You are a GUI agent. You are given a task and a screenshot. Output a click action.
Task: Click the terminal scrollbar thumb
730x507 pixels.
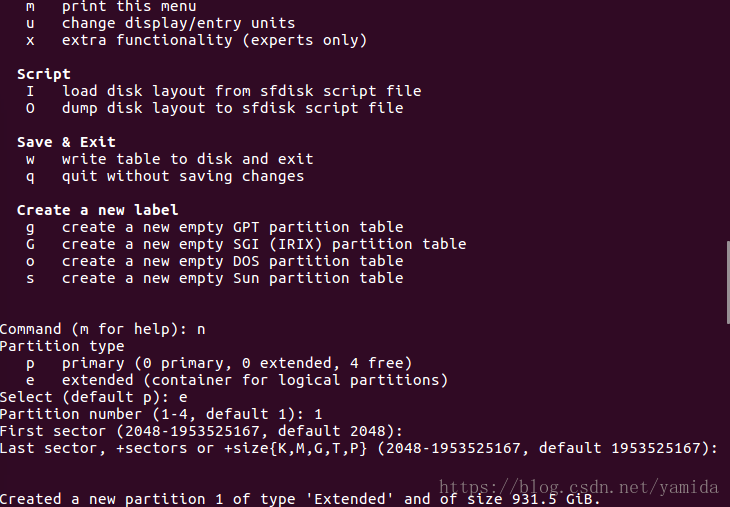[728, 282]
